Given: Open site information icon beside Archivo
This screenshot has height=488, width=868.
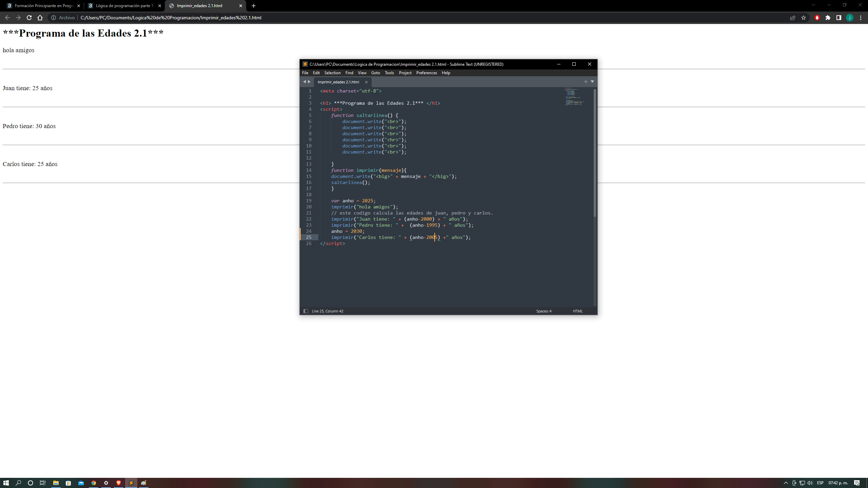Looking at the screenshot, I should (54, 18).
